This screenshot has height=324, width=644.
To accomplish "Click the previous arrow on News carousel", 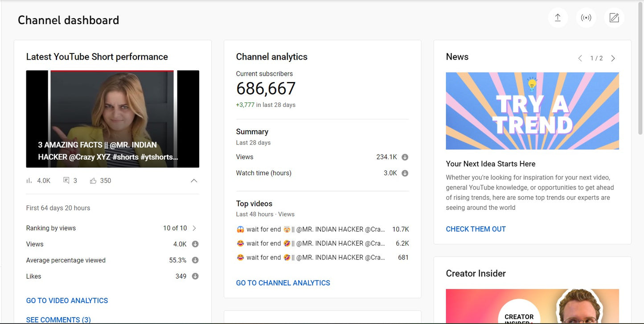I will [x=580, y=58].
